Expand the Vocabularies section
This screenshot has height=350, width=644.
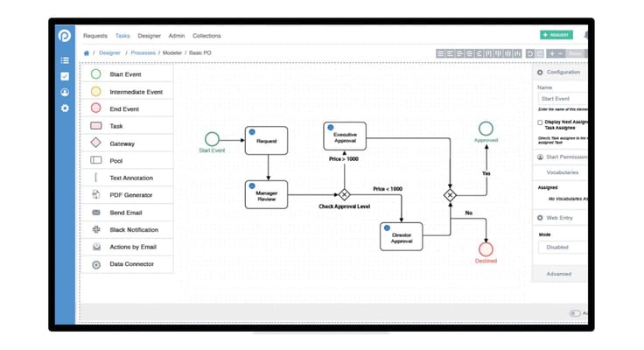(x=560, y=172)
